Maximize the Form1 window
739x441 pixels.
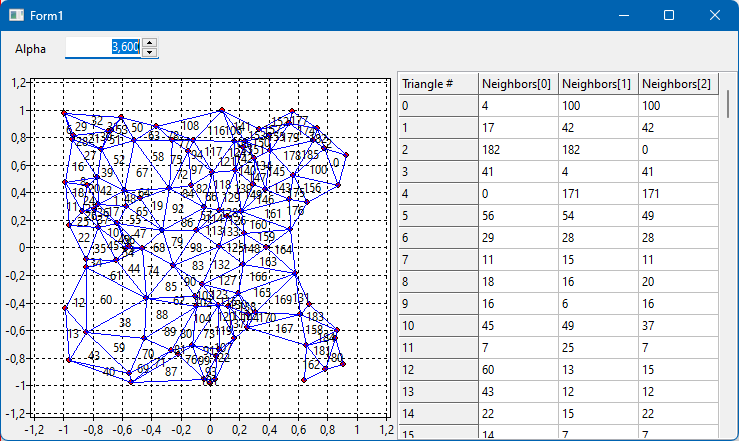[x=669, y=16]
